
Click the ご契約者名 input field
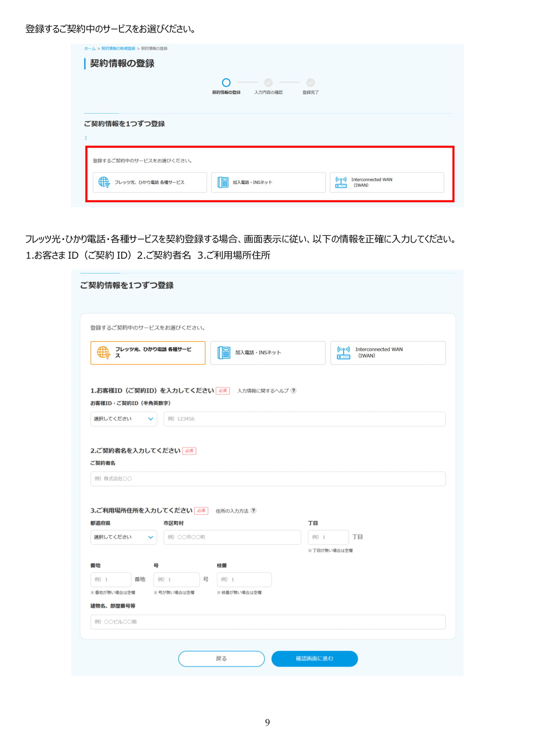pyautogui.click(x=268, y=479)
